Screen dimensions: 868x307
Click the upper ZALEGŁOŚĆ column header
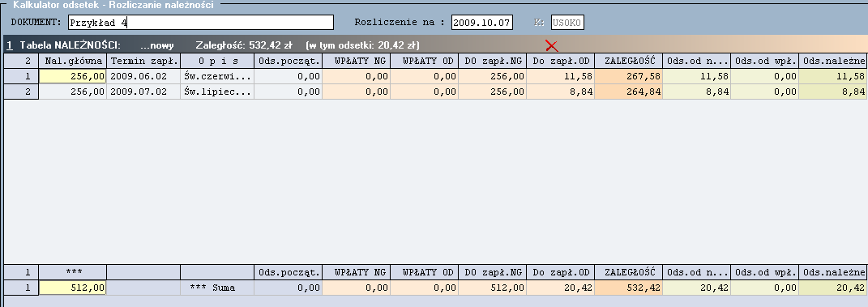[629, 61]
